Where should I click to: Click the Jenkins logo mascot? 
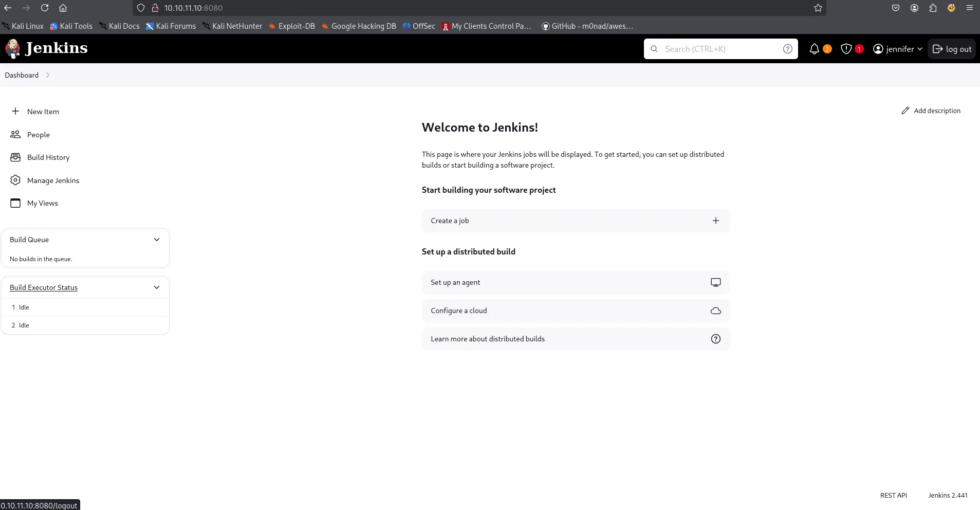tap(13, 48)
